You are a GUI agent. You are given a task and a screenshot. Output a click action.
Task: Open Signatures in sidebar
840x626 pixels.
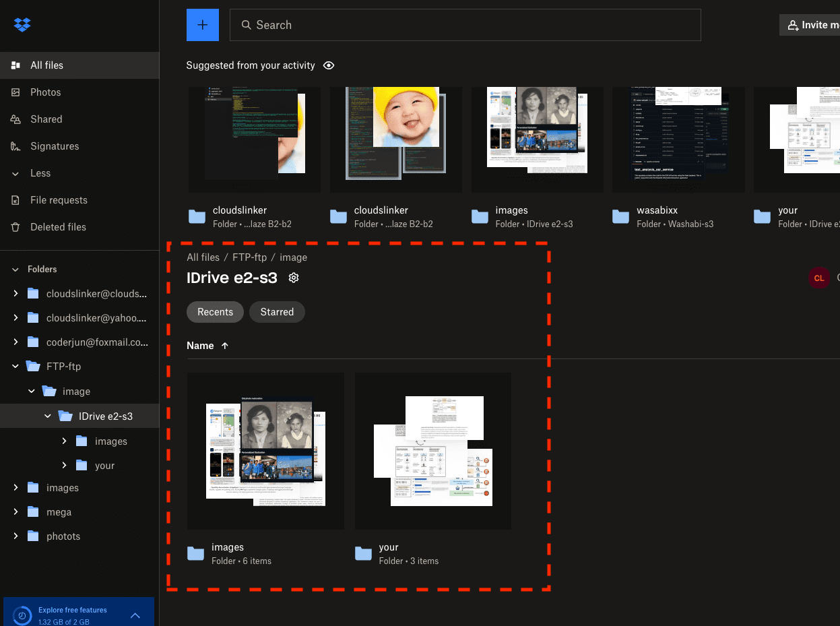pos(79,146)
